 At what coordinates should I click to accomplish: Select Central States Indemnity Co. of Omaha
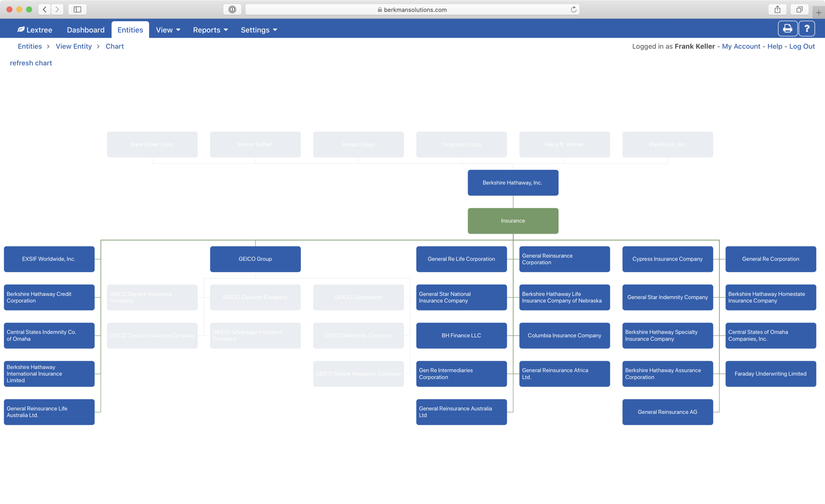pyautogui.click(x=49, y=336)
